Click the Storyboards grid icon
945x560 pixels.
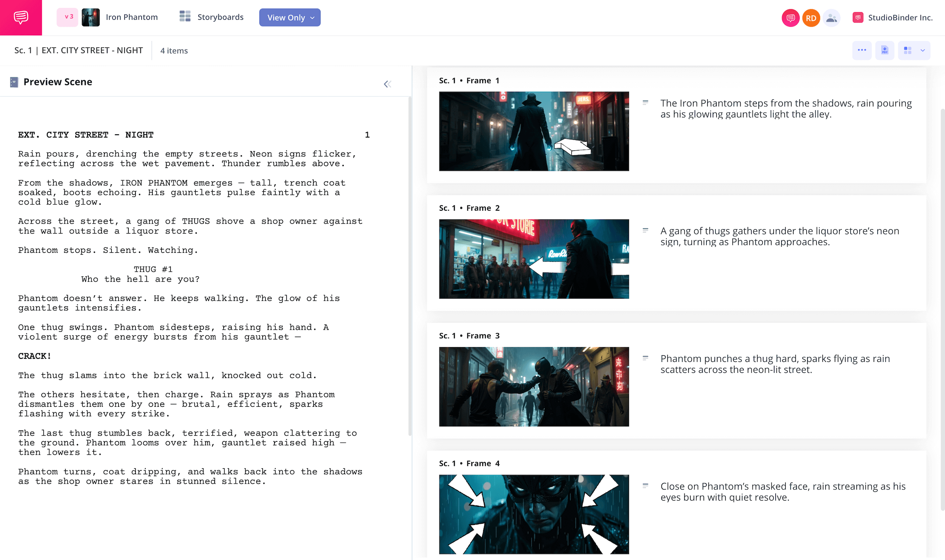[184, 17]
